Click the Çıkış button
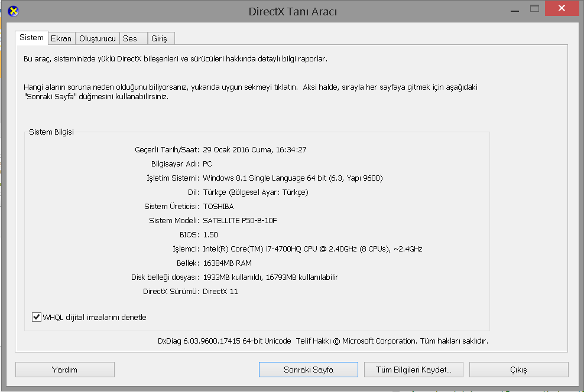The width and height of the screenshot is (584, 392). click(519, 370)
